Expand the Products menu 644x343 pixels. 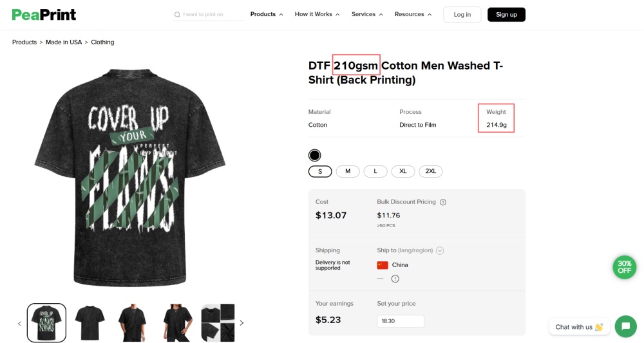point(267,14)
